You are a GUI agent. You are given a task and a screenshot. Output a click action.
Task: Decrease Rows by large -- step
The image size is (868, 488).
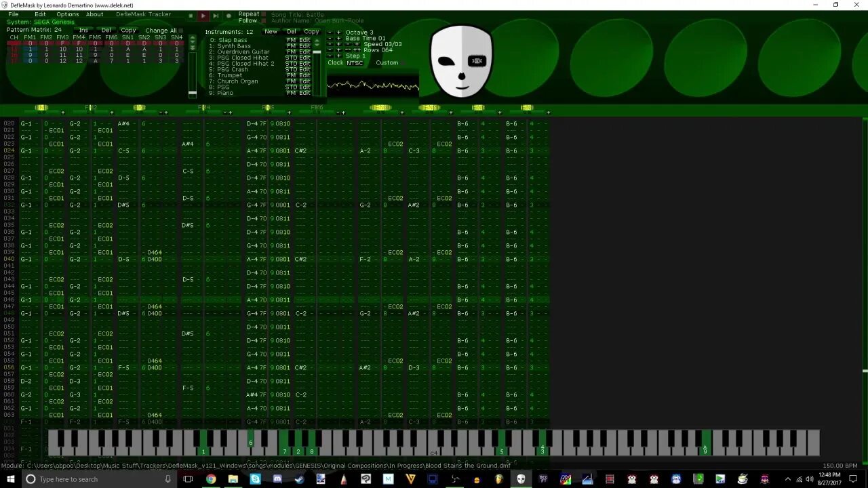tap(348, 50)
